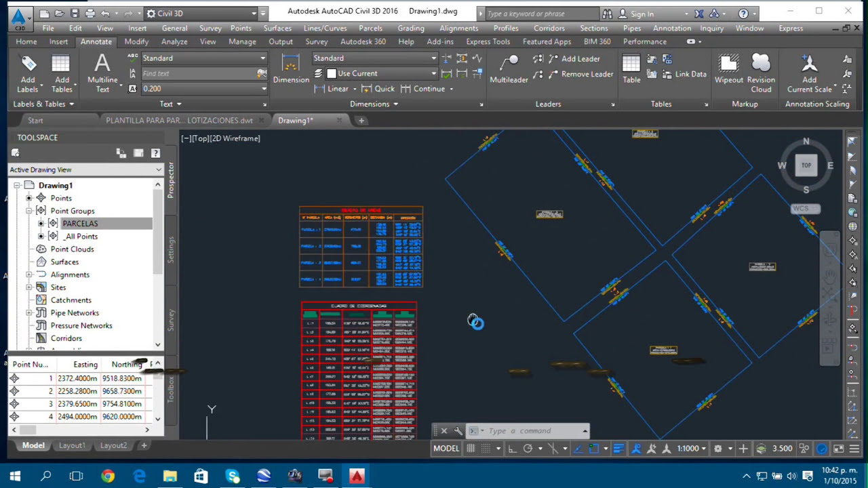Select the PARCELAS point group
This screenshot has height=488, width=868.
pos(80,224)
